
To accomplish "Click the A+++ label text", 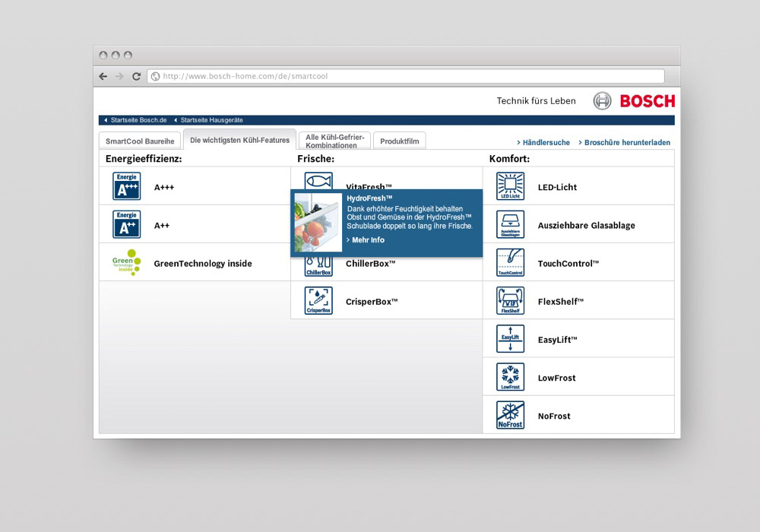I will (164, 188).
